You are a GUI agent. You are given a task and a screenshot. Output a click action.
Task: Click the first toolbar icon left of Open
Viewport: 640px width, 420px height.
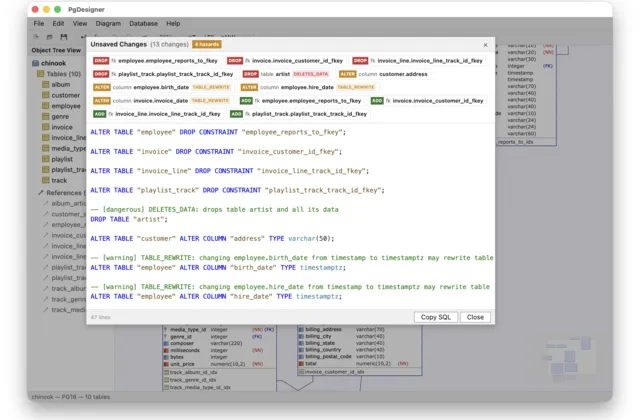[36, 37]
